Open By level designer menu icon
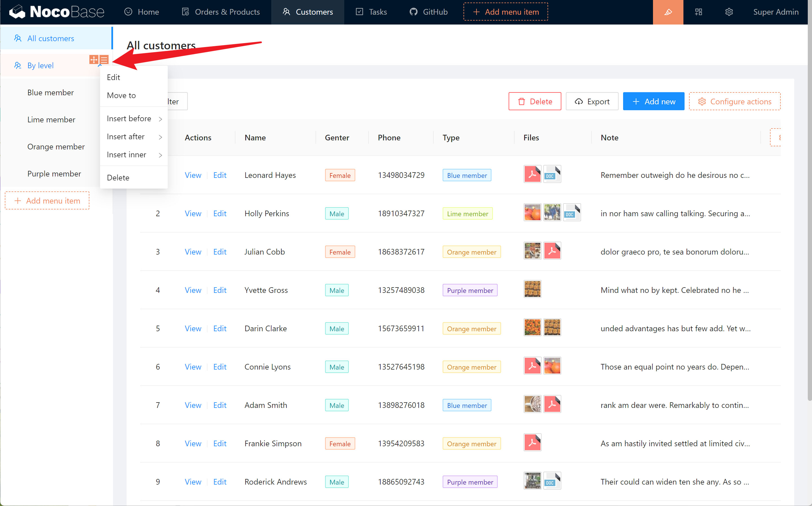Screen dimensions: 812x506 point(104,60)
